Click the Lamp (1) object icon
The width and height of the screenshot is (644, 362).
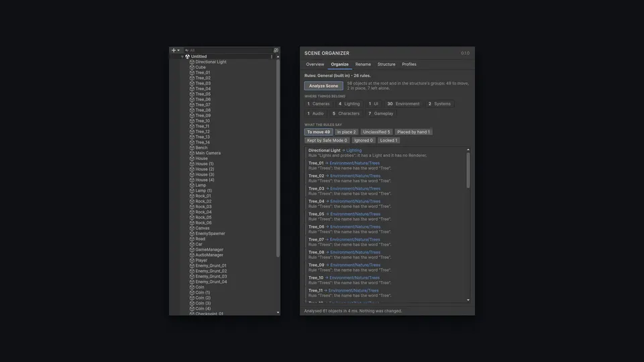tap(192, 190)
